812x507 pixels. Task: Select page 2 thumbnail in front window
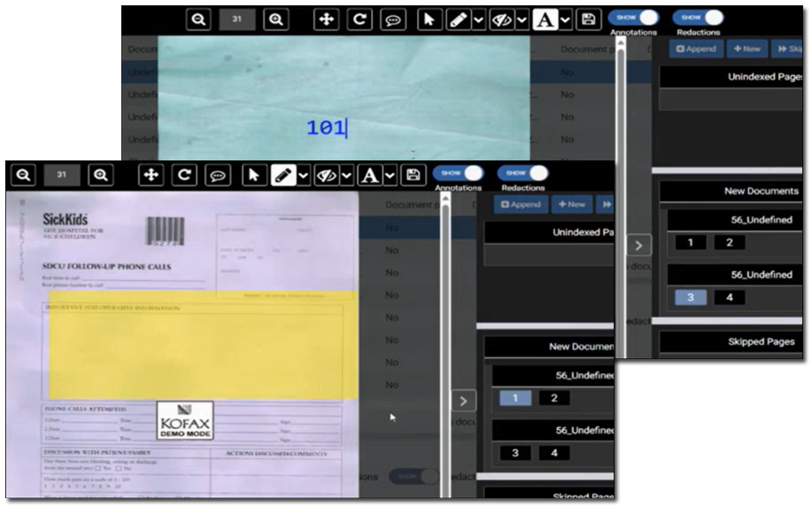click(554, 398)
